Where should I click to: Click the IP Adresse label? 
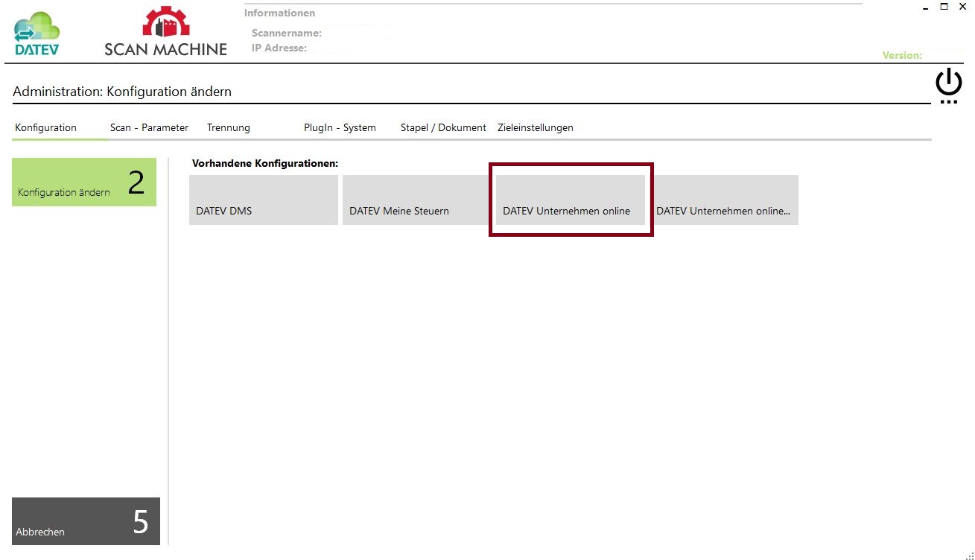279,48
